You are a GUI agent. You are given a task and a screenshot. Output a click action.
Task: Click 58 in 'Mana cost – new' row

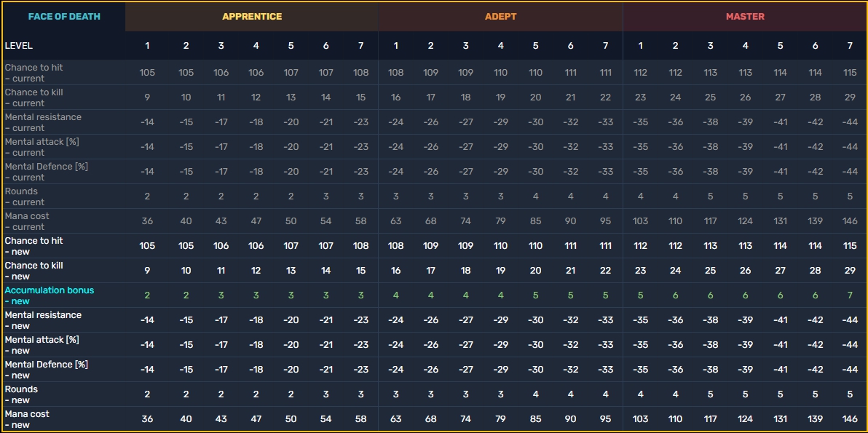(x=361, y=419)
